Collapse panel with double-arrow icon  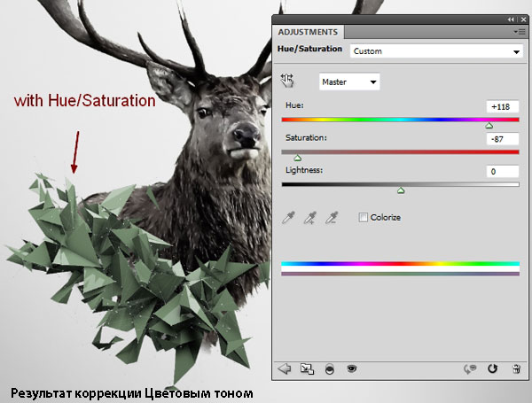coord(511,19)
